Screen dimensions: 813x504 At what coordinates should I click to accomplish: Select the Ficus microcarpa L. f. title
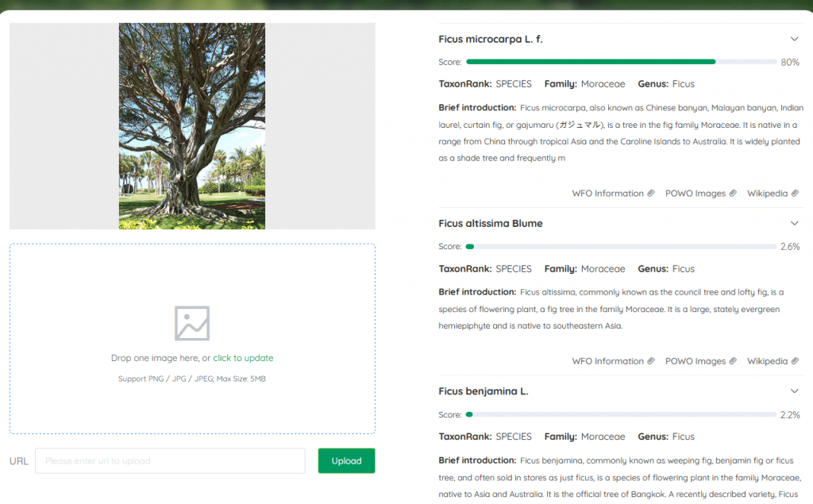pos(491,39)
